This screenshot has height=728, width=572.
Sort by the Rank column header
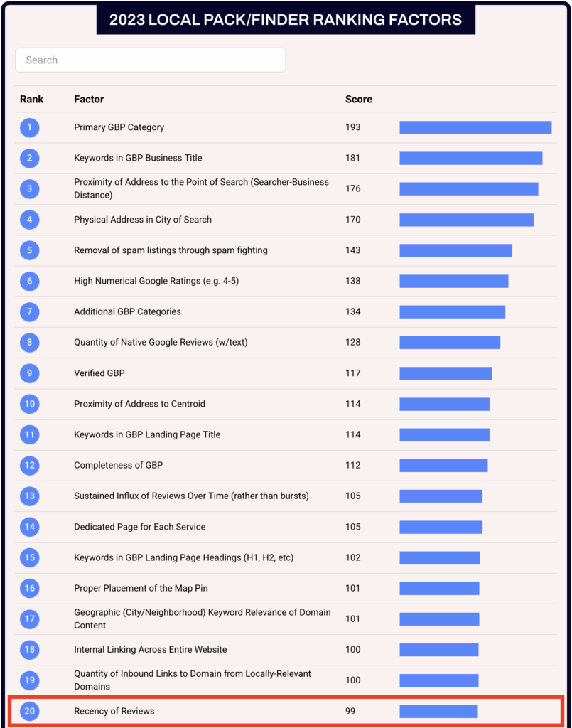[x=31, y=100]
